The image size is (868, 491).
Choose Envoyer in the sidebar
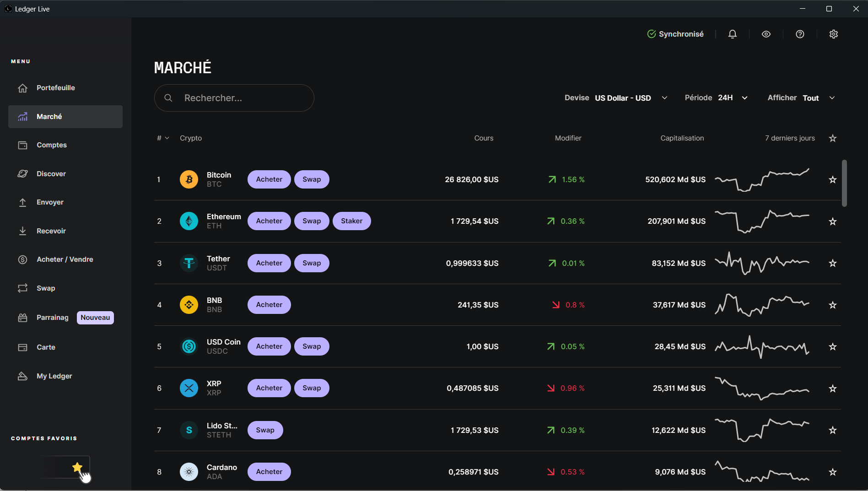(x=65, y=202)
